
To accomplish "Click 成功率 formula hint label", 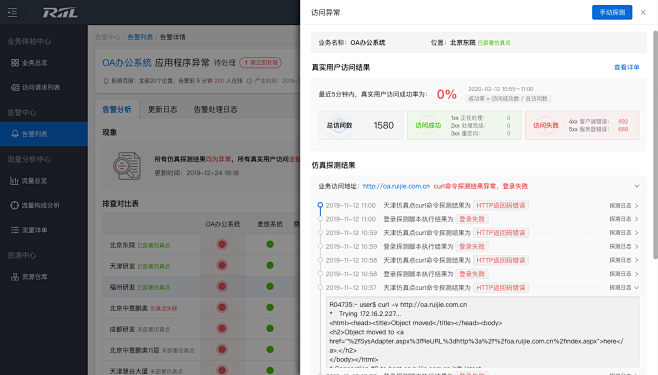I will (x=508, y=99).
